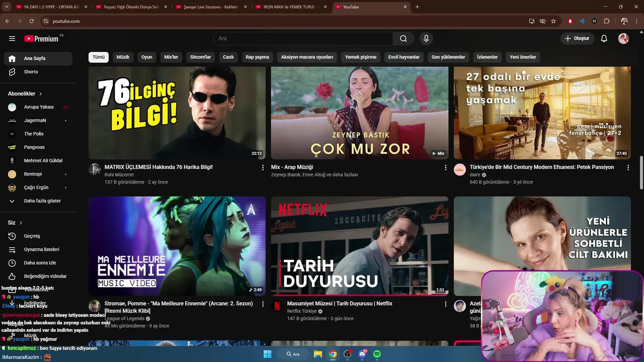The height and width of the screenshot is (362, 644).
Task: Open more options for Matrix Üçlemesi video
Action: pos(263,167)
